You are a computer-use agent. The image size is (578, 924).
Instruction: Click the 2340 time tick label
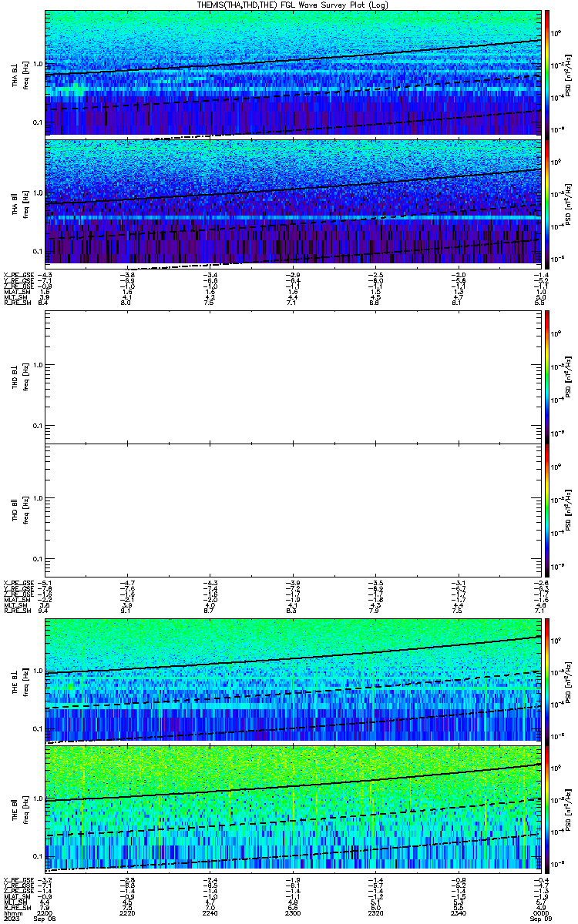click(x=458, y=912)
